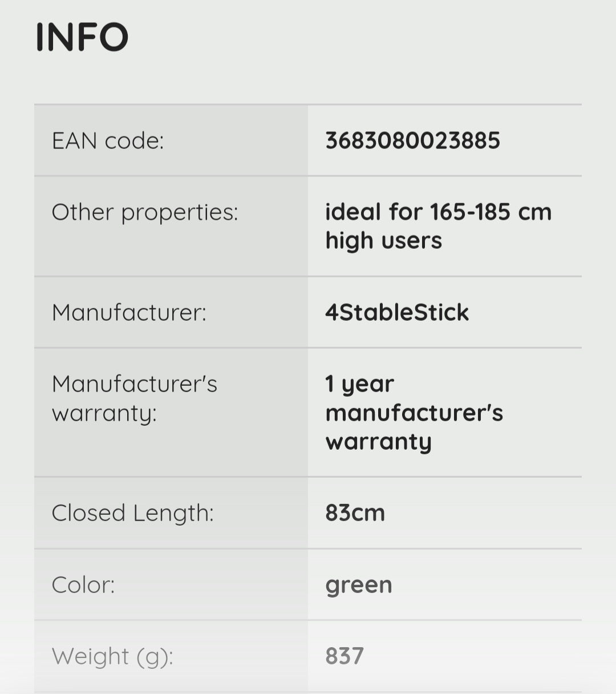The image size is (616, 694).
Task: Click the "Manufacturer:" row label
Action: pos(129,313)
